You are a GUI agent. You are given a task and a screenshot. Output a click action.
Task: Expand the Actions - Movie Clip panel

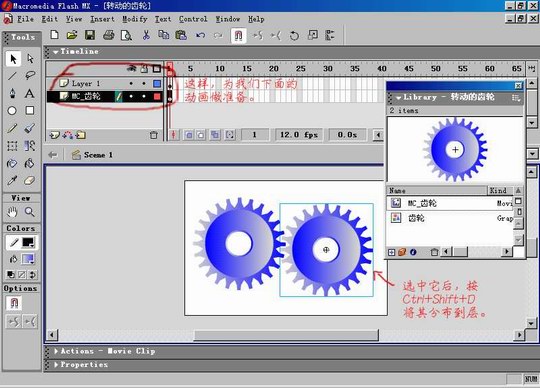tap(105, 351)
